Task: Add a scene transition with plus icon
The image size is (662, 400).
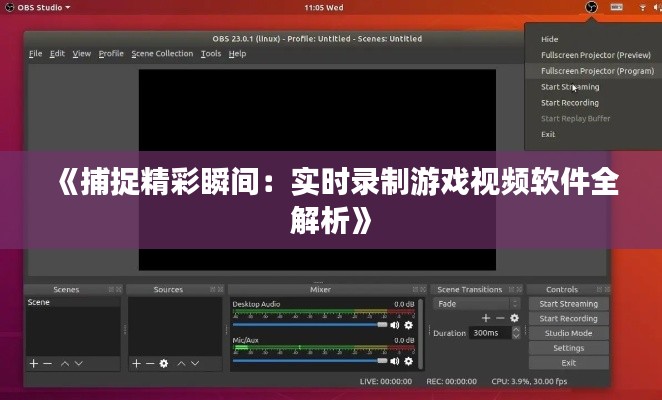Action: 486,318
